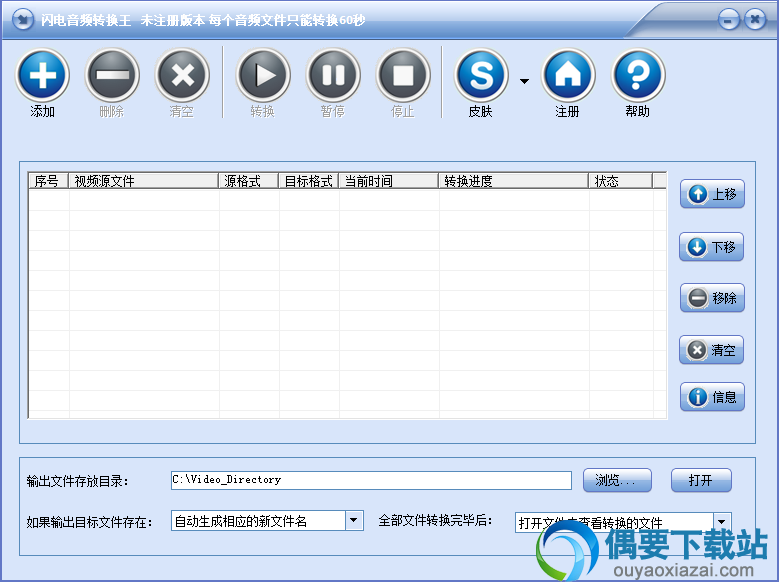Click the 视频源文件 column header

pyautogui.click(x=143, y=181)
